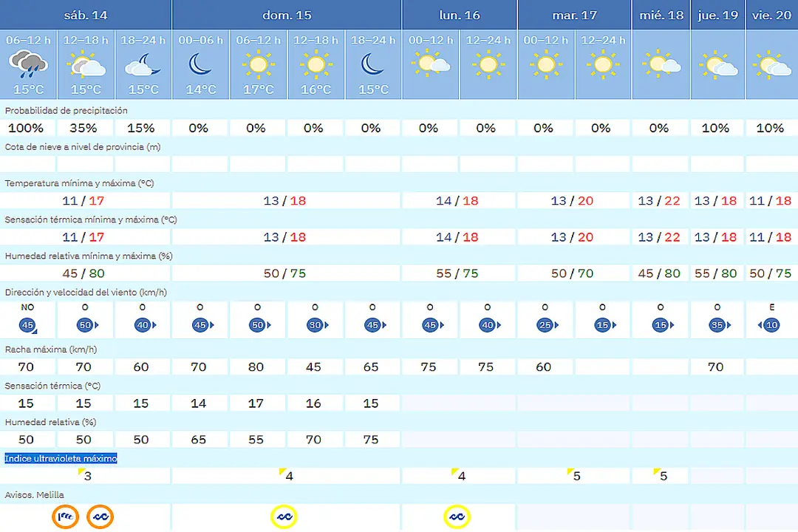Screen dimensions: 798x532
Task: Click the 'Probabilidad de precipitación' row label
Action: point(66,111)
